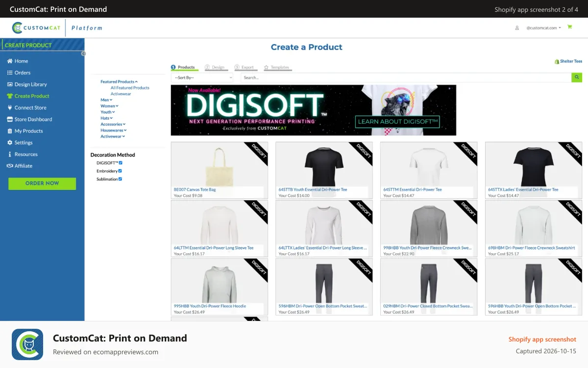The width and height of the screenshot is (588, 368).
Task: Click the Connect Store plug icon
Action: click(10, 107)
